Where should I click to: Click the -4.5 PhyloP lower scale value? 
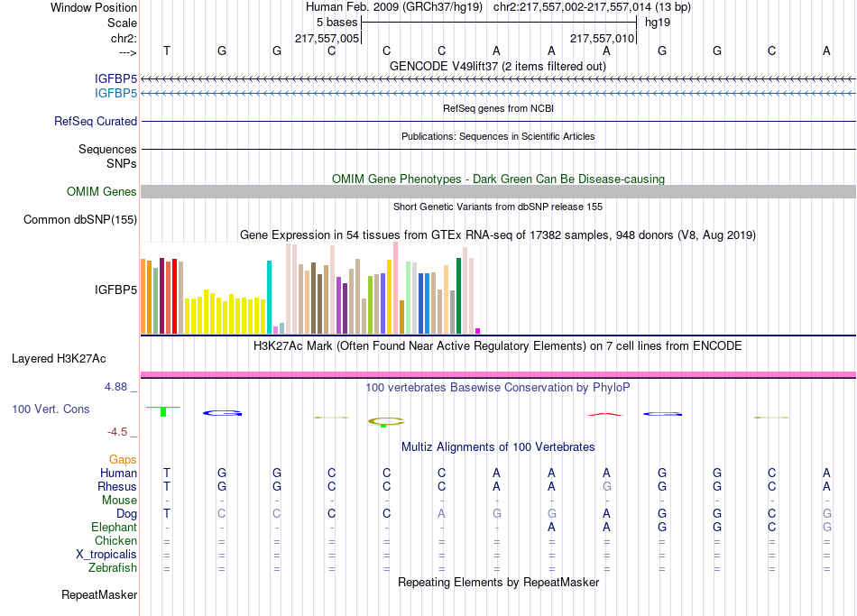click(x=117, y=432)
